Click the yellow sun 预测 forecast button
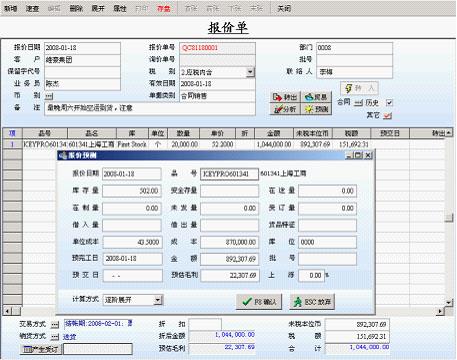 317,109
